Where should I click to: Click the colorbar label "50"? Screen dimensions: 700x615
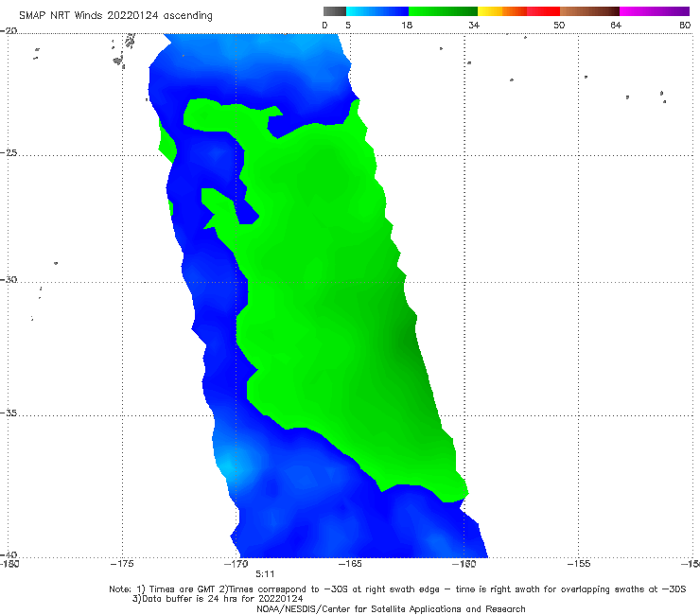click(x=559, y=25)
